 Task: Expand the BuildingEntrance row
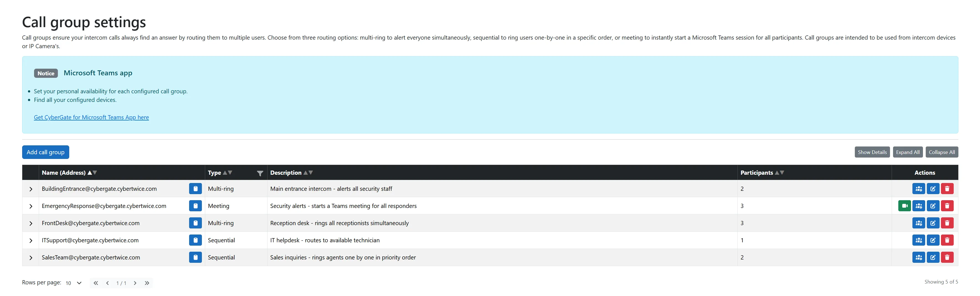(31, 189)
